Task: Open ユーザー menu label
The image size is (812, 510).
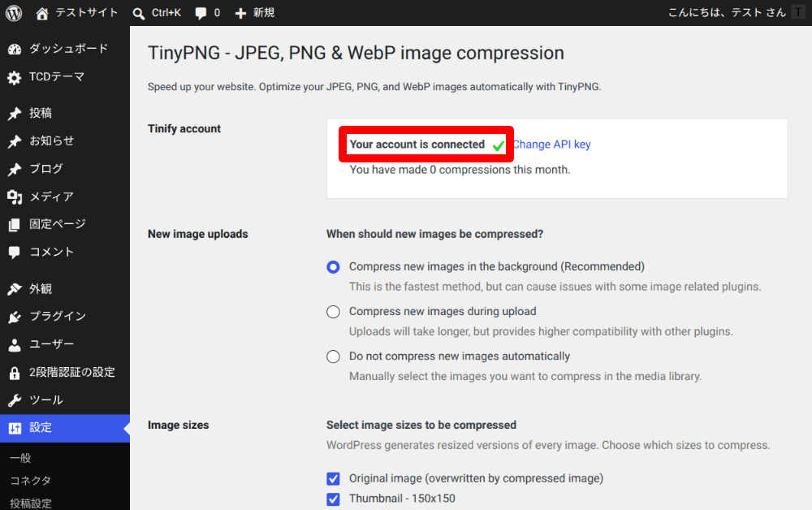Action: [52, 344]
